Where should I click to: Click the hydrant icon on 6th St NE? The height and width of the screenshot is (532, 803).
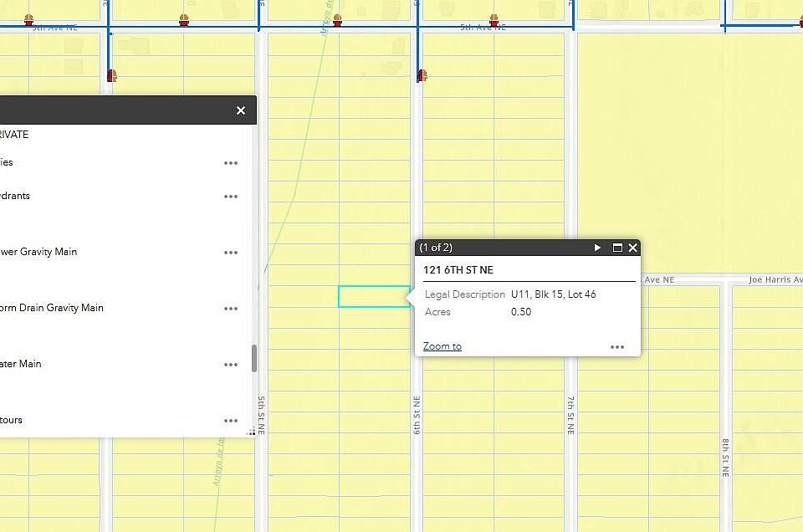point(422,76)
